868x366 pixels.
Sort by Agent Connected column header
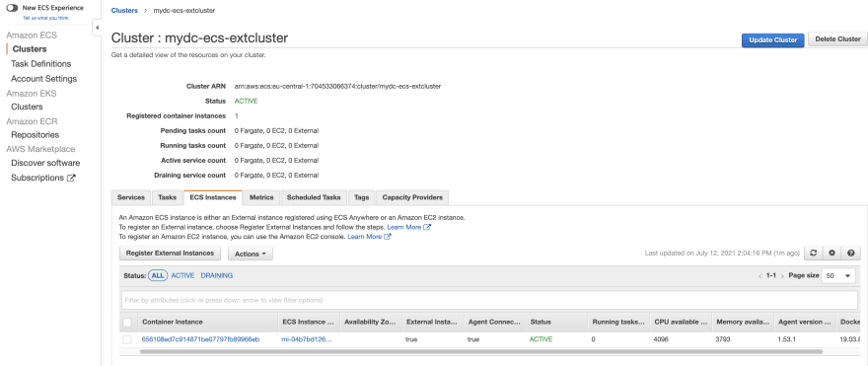pyautogui.click(x=494, y=322)
